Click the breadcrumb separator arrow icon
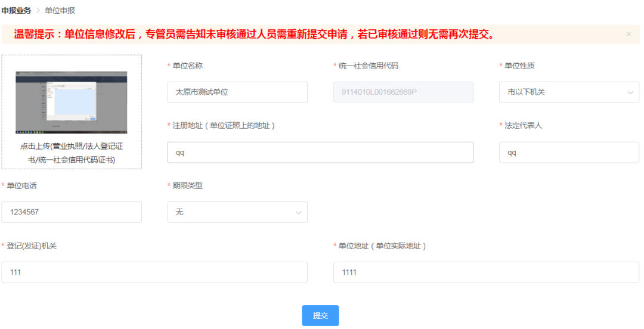 (x=38, y=11)
